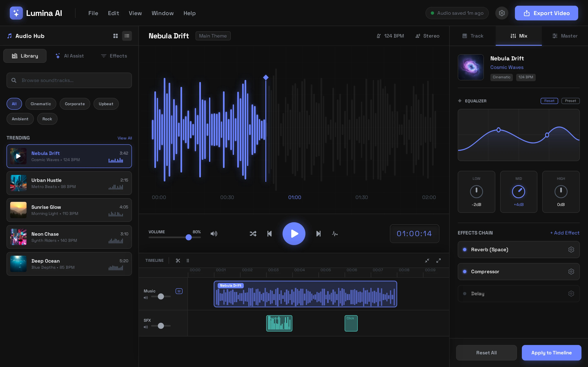588x367 pixels.
Task: Click View All trending link
Action: [125, 138]
